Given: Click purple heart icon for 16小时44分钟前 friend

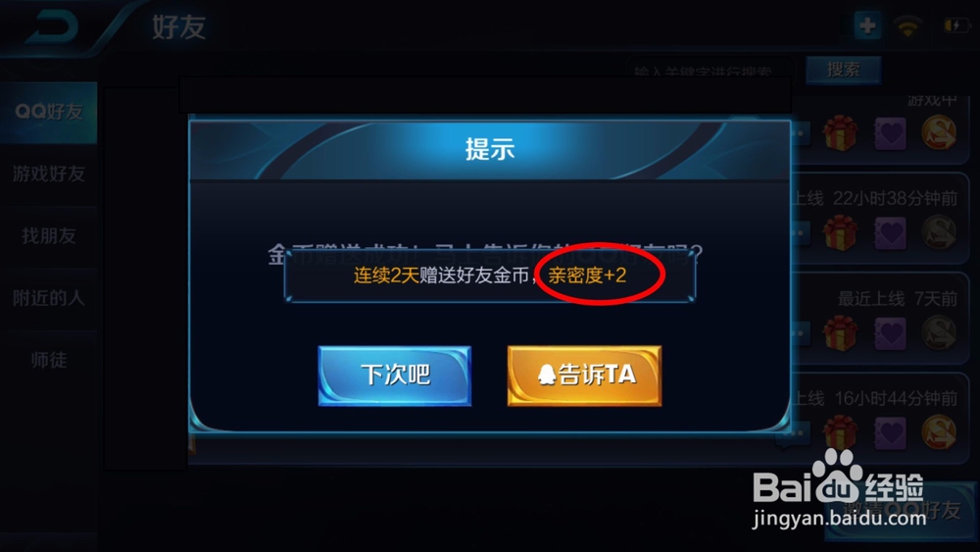Looking at the screenshot, I should pos(890,432).
